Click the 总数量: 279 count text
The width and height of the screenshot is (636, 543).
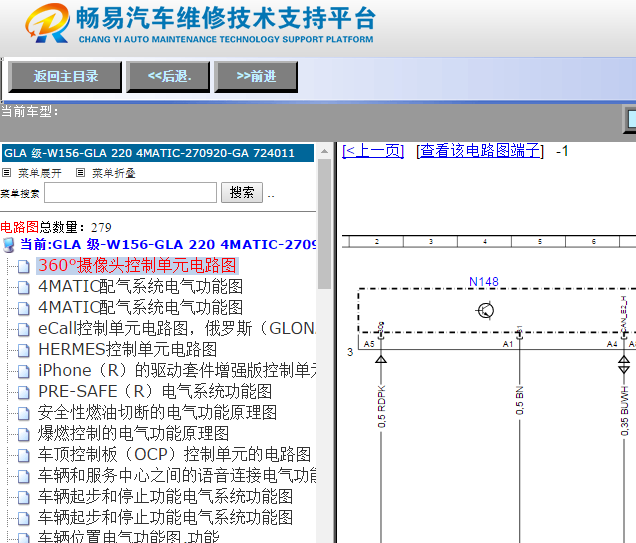pos(75,227)
